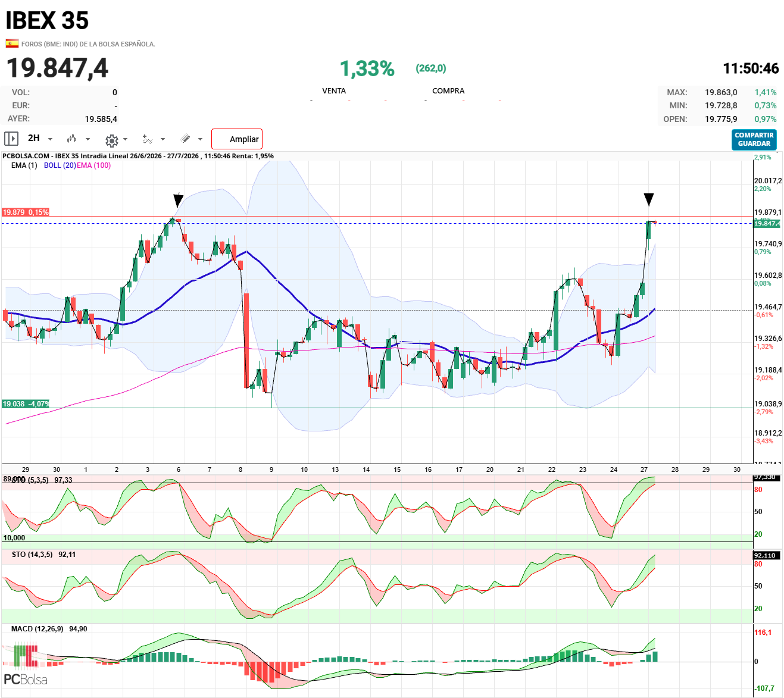Viewport: 784px width, 698px height.
Task: Click the 11:50:46 clock time
Action: tap(751, 69)
